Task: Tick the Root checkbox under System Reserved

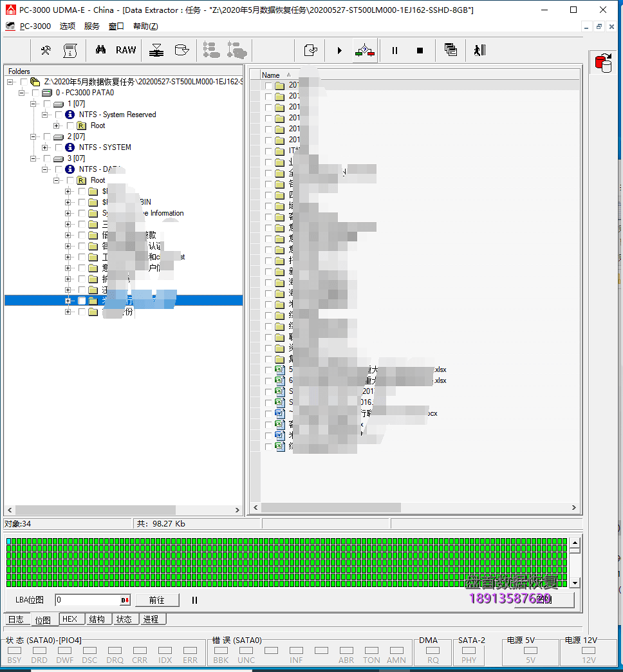Action: [70, 126]
